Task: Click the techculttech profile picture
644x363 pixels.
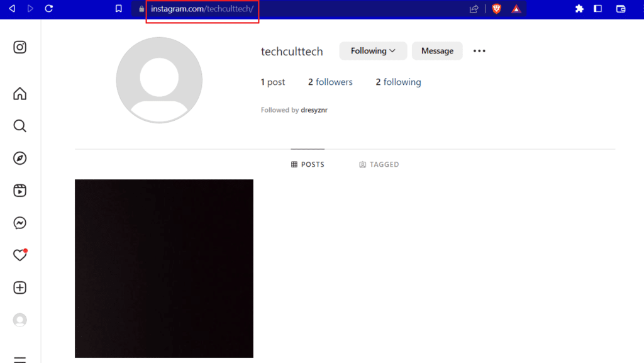Action: [159, 80]
